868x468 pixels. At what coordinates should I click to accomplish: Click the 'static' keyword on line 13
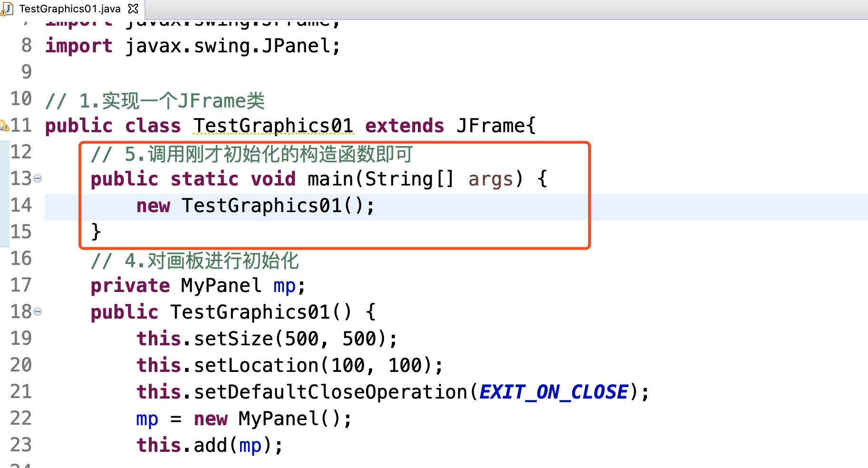coord(204,179)
